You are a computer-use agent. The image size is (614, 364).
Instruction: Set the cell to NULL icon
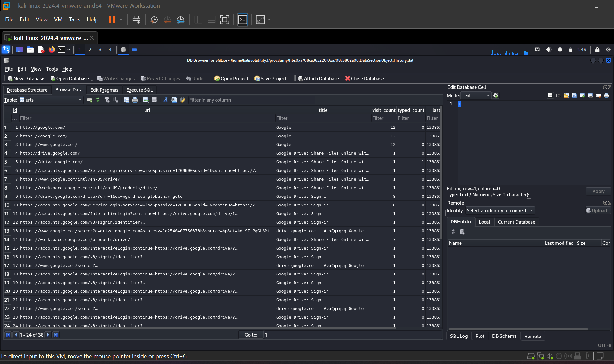tap(598, 95)
